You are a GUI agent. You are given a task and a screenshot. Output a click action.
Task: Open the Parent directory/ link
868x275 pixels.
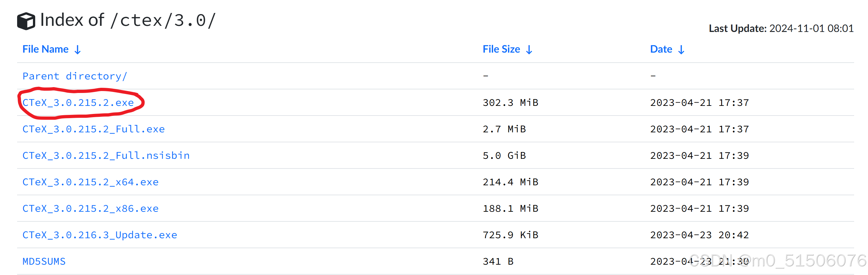(75, 76)
